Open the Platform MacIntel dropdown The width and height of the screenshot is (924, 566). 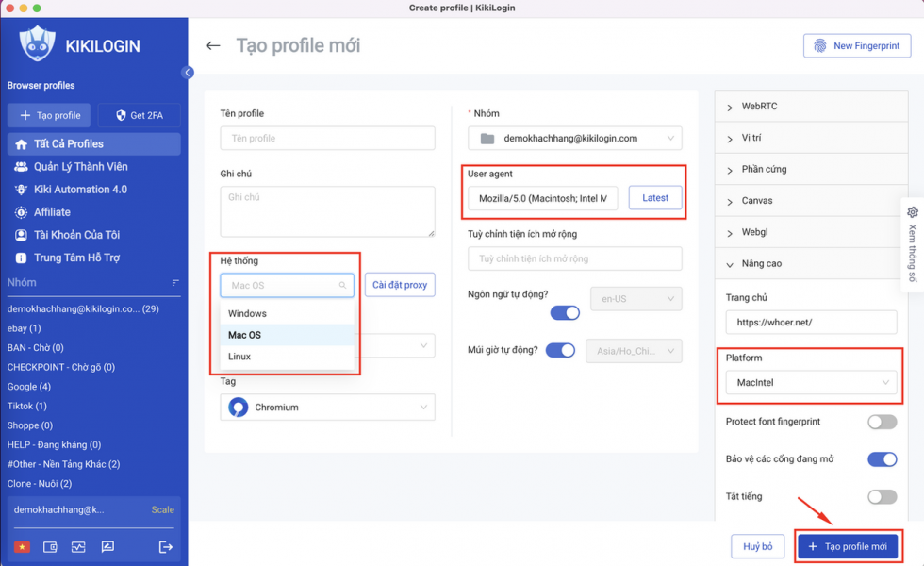click(811, 383)
